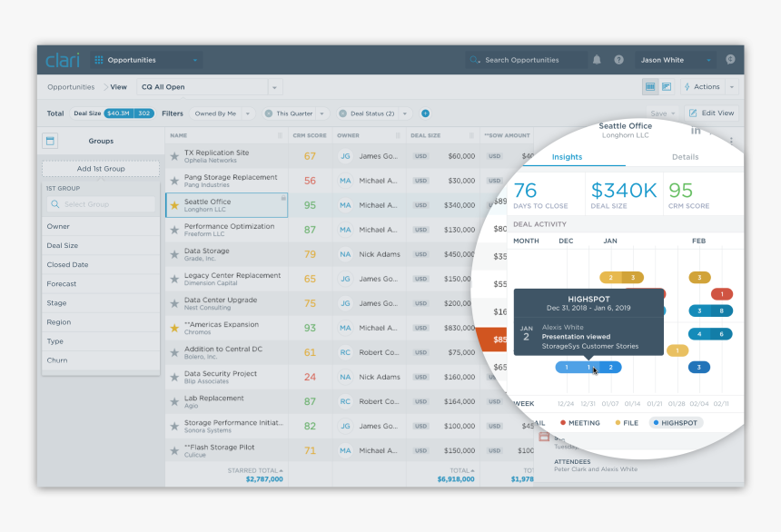
Task: Collapse the Groups panel icon
Action: pos(50,141)
